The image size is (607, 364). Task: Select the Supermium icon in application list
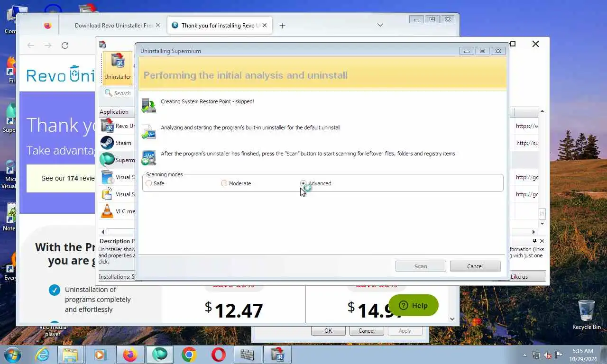(107, 160)
